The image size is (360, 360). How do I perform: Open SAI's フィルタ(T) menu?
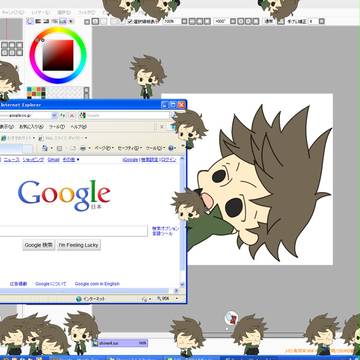pyautogui.click(x=86, y=12)
